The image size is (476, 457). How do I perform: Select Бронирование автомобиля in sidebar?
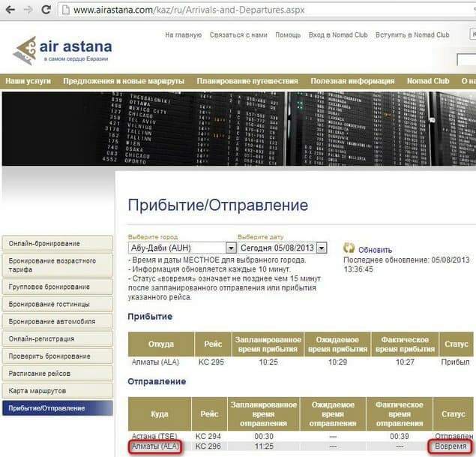58,321
